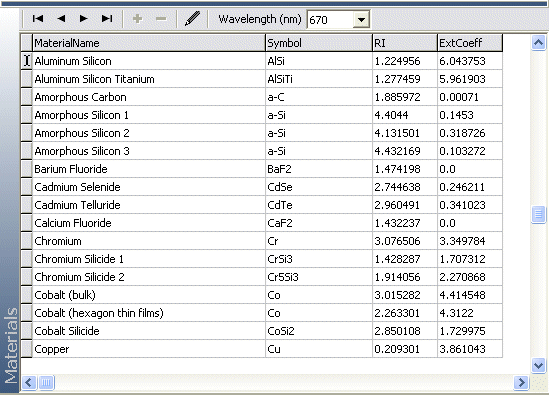The width and height of the screenshot is (549, 395).
Task: Click the RI value 1.885972
Action: pyautogui.click(x=405, y=97)
